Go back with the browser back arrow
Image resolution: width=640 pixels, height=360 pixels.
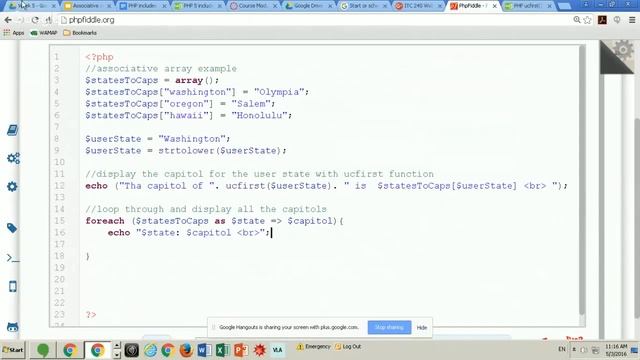8,20
